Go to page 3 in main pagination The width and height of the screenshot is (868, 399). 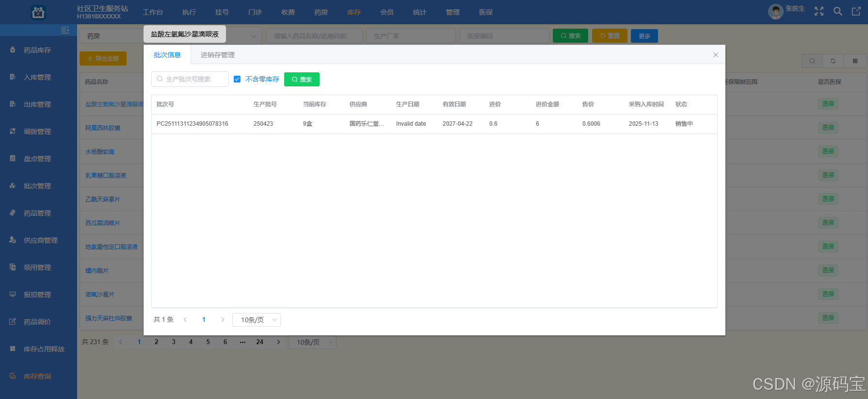[174, 342]
